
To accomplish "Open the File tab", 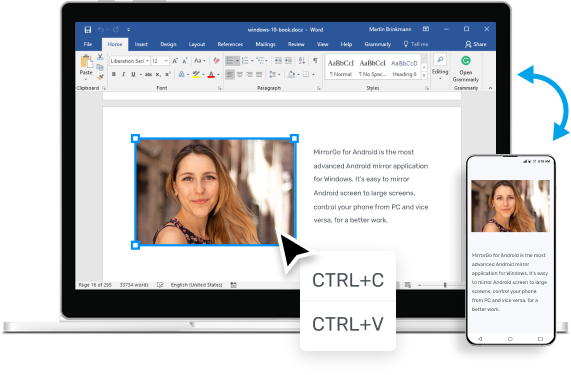I will (x=88, y=44).
